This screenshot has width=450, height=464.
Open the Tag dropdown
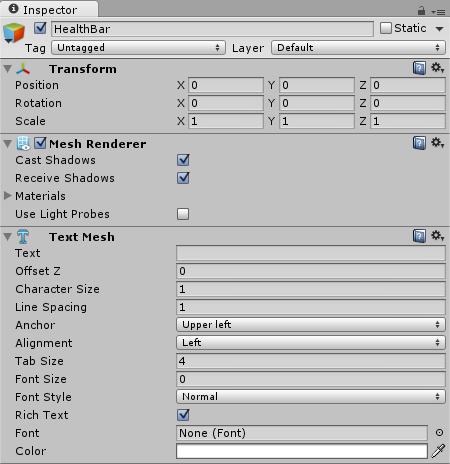[x=138, y=48]
